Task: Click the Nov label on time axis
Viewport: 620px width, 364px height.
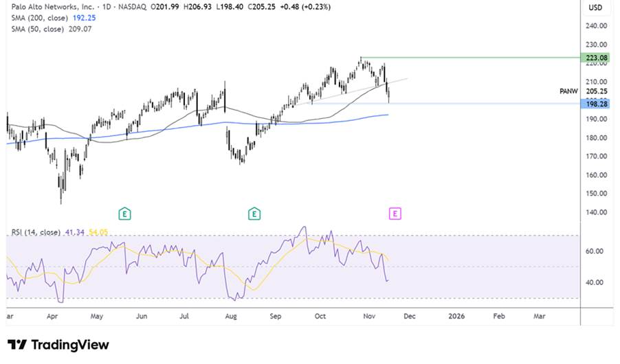Action: (369, 316)
